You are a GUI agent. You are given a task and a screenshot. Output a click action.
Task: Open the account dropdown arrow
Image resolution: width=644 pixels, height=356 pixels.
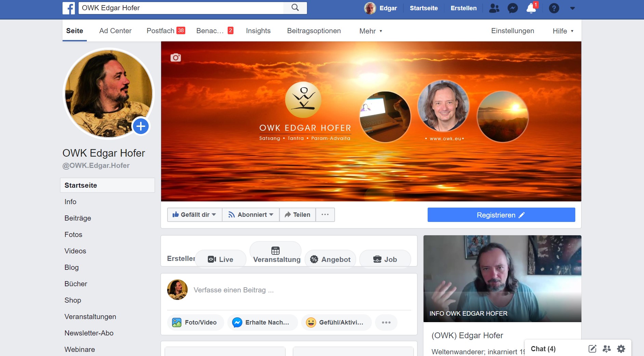click(x=572, y=8)
